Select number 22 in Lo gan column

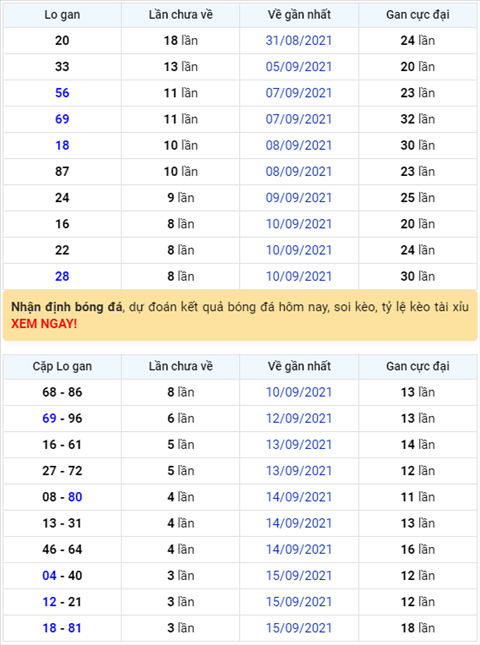click(62, 250)
